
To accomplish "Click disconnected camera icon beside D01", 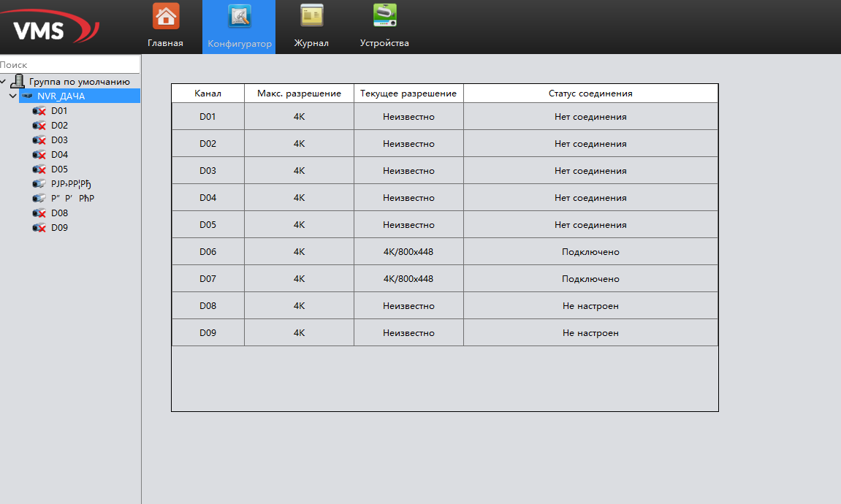I will click(x=39, y=111).
